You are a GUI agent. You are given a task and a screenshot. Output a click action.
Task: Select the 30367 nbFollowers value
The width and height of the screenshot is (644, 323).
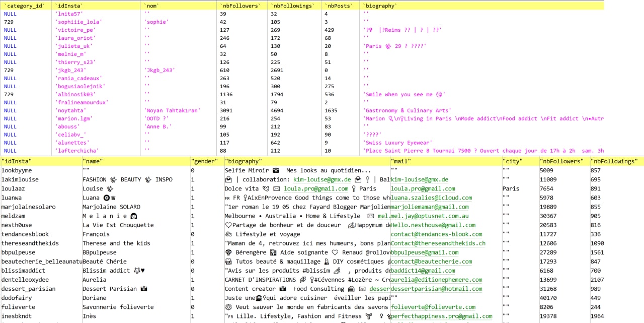[x=548, y=216]
